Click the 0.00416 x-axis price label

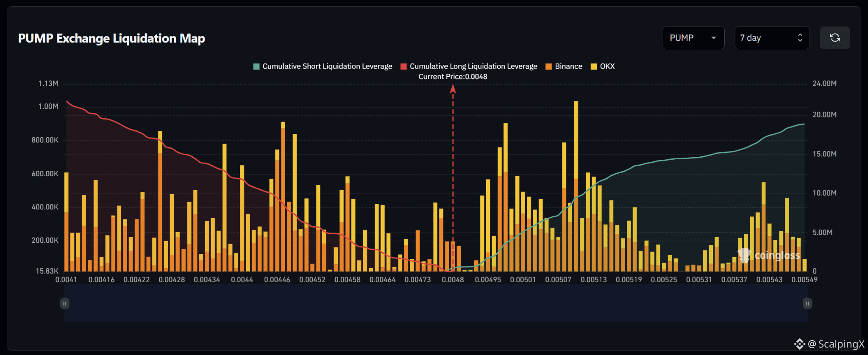[101, 280]
